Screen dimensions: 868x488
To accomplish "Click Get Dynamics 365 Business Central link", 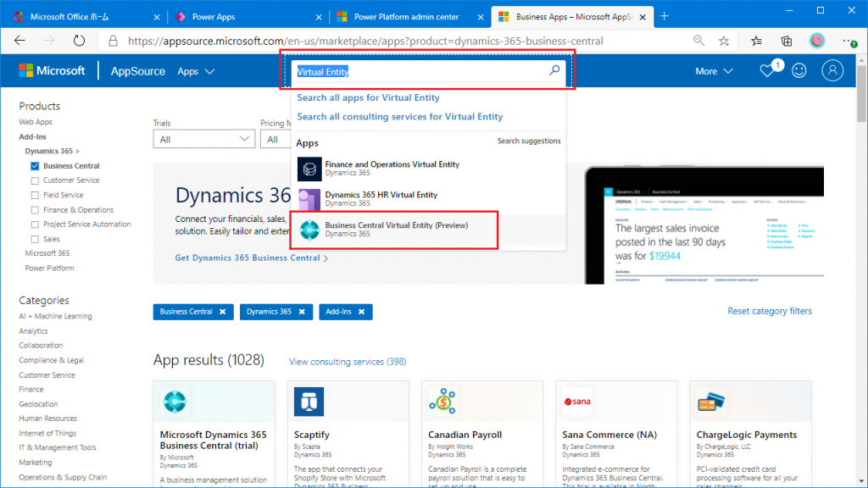I will pyautogui.click(x=251, y=258).
